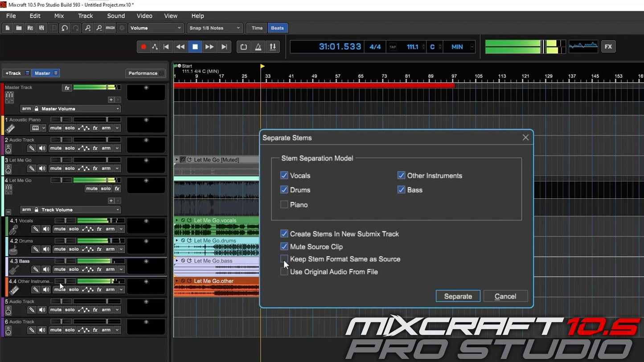Click the metronome icon near the transport
The height and width of the screenshot is (362, 644).
(x=258, y=46)
